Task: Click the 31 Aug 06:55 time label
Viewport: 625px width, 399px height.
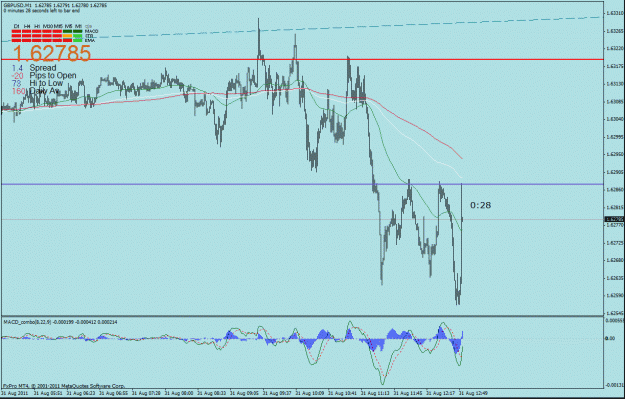Action: tap(114, 393)
